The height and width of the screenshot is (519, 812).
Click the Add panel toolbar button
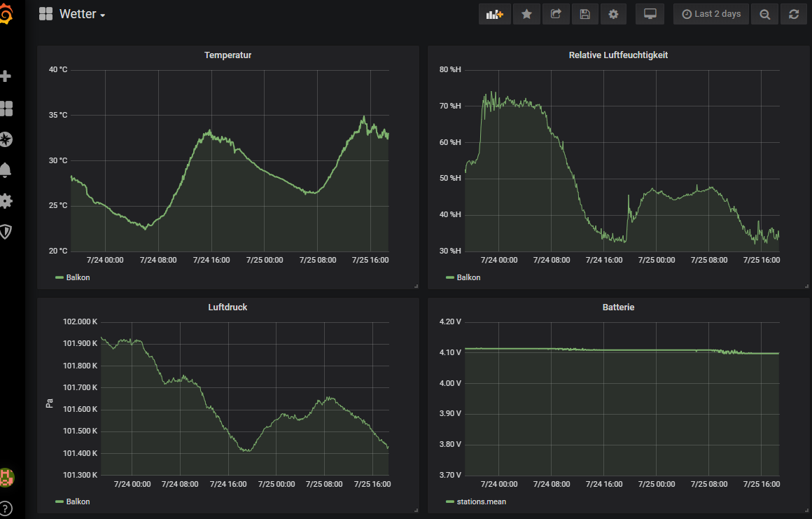pyautogui.click(x=495, y=15)
